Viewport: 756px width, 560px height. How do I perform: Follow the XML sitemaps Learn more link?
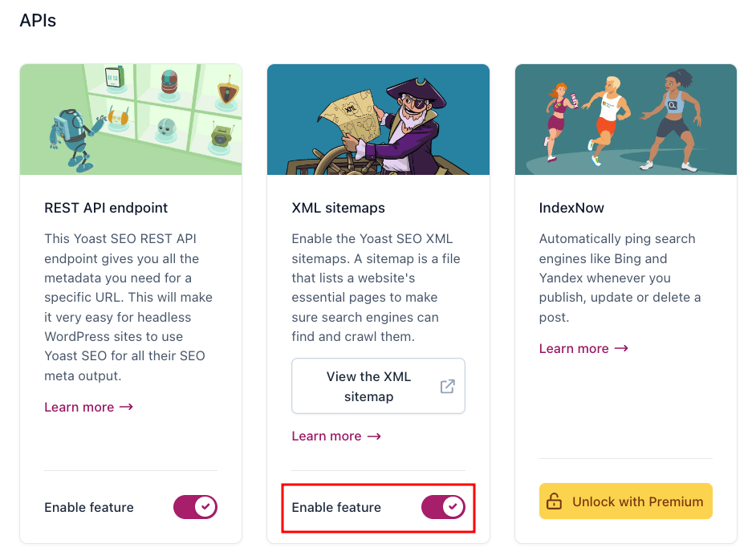click(328, 436)
